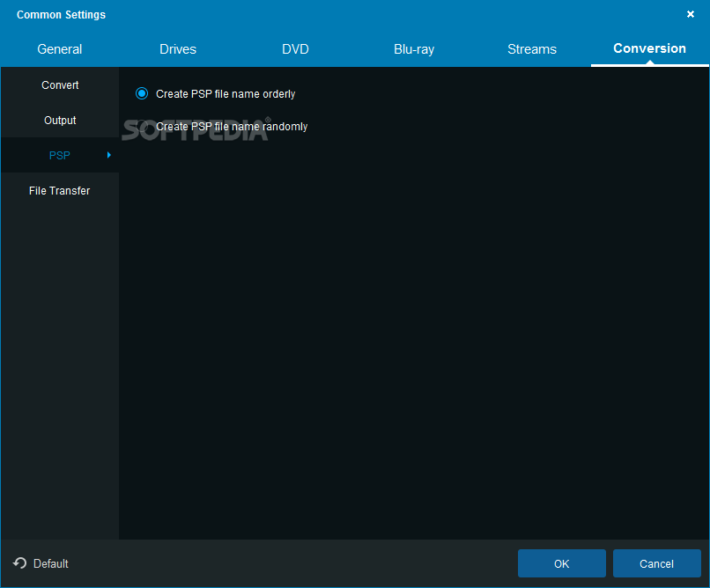Screen dimensions: 710x588
Task: Open the File Transfer section
Action: (60, 190)
